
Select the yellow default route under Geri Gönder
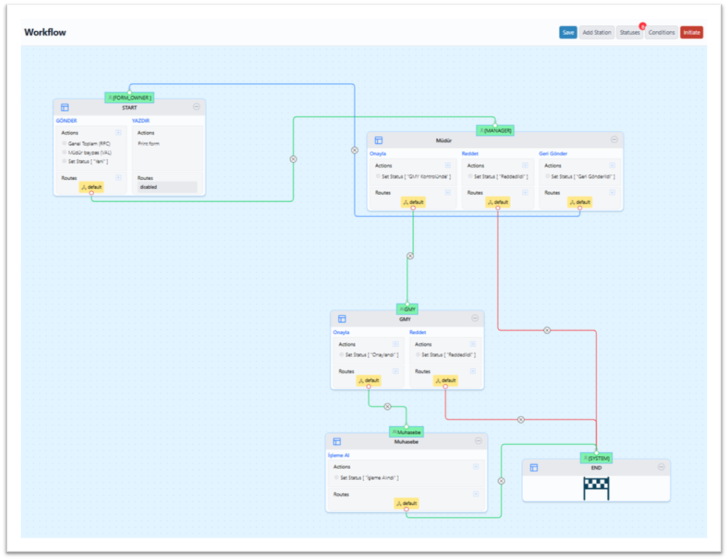click(x=580, y=202)
